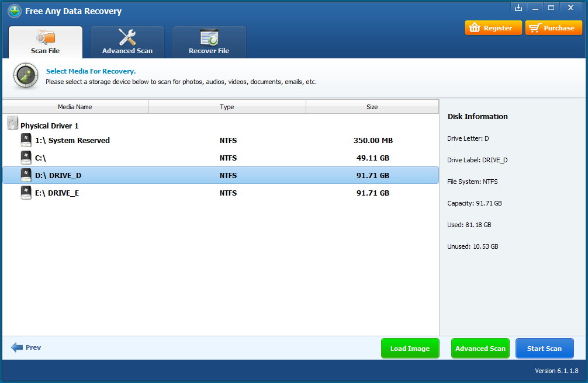Click the green media recovery icon near Select Media
This screenshot has width=588, height=383.
25,76
